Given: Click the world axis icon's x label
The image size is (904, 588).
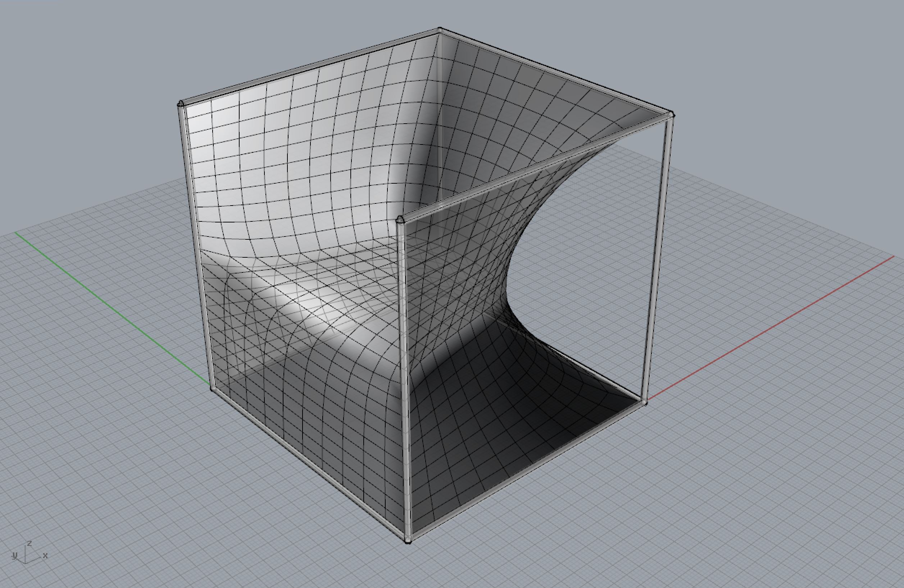Looking at the screenshot, I should pos(45,555).
